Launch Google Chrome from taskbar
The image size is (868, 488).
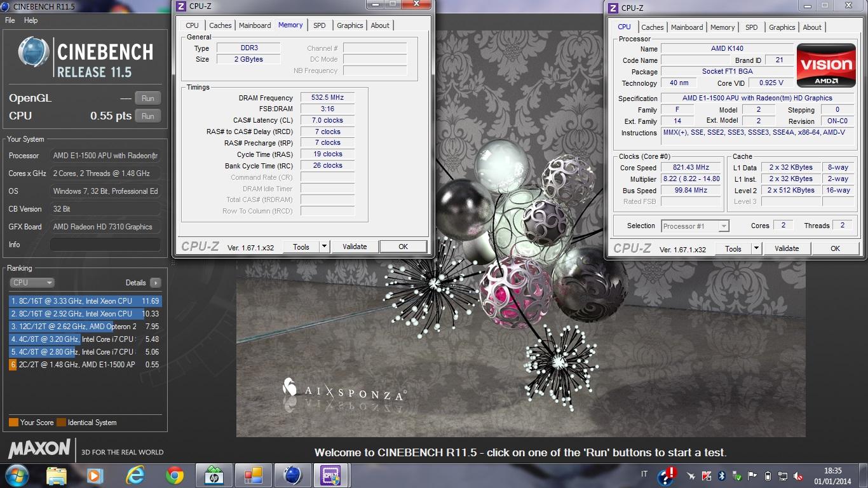(175, 475)
